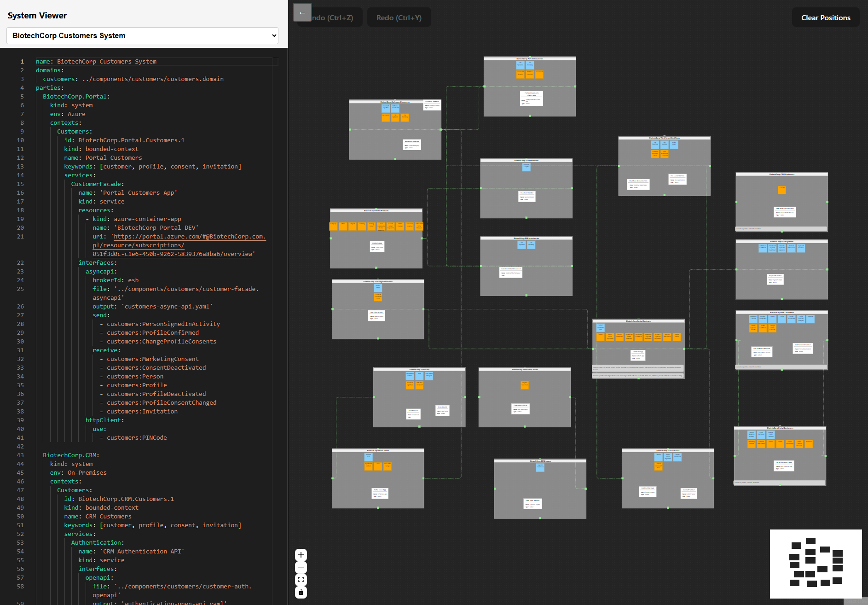The width and height of the screenshot is (868, 605).
Task: Click line 43 BiotechCorp.CRM in the editor
Action: 71,455
